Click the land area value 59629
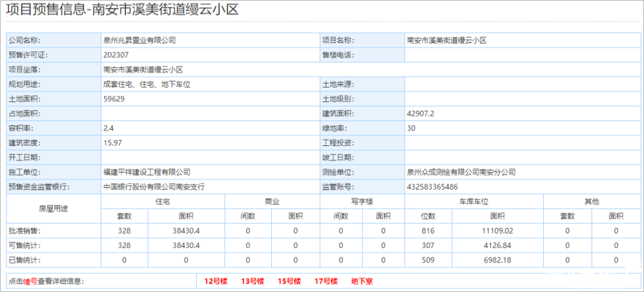Viewport: 644px width, 292px height. click(114, 99)
